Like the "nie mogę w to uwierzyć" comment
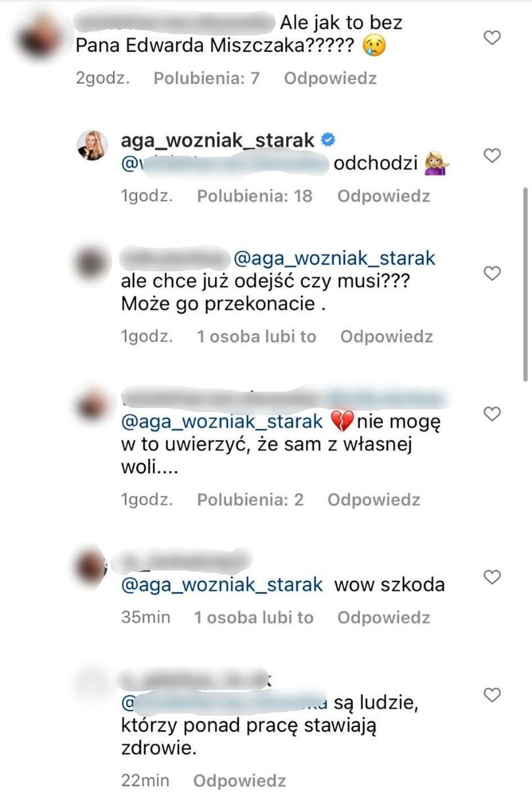Image resolution: width=532 pixels, height=805 pixels. pos(492,414)
